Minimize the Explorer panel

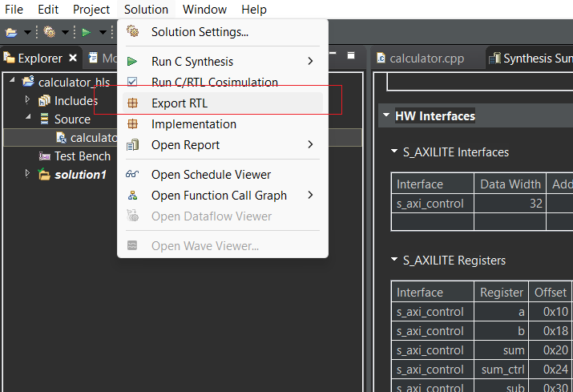pyautogui.click(x=333, y=54)
